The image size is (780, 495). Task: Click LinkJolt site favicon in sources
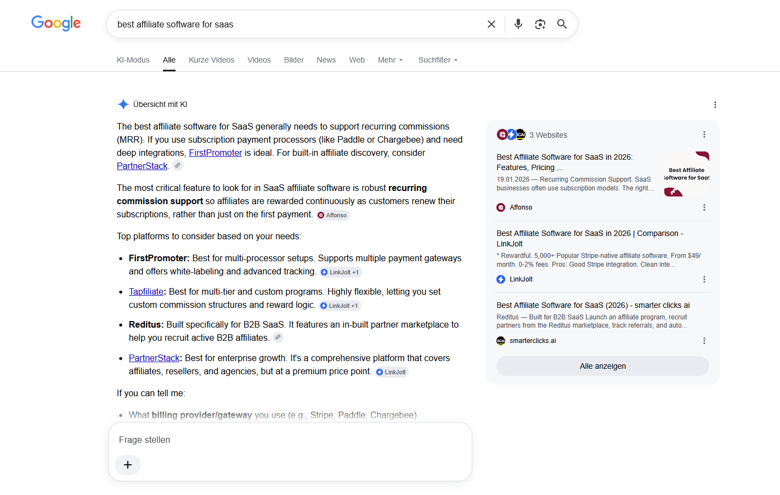click(x=501, y=280)
